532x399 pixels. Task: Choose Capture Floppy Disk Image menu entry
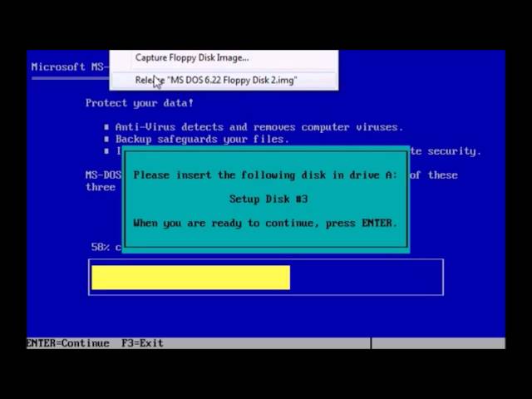[x=224, y=58]
